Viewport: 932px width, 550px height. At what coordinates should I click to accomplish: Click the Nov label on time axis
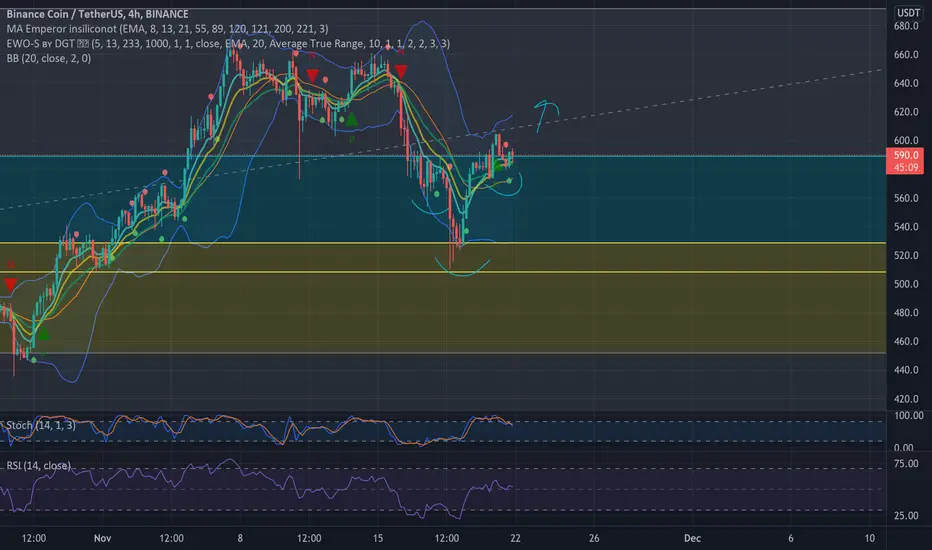pyautogui.click(x=102, y=538)
